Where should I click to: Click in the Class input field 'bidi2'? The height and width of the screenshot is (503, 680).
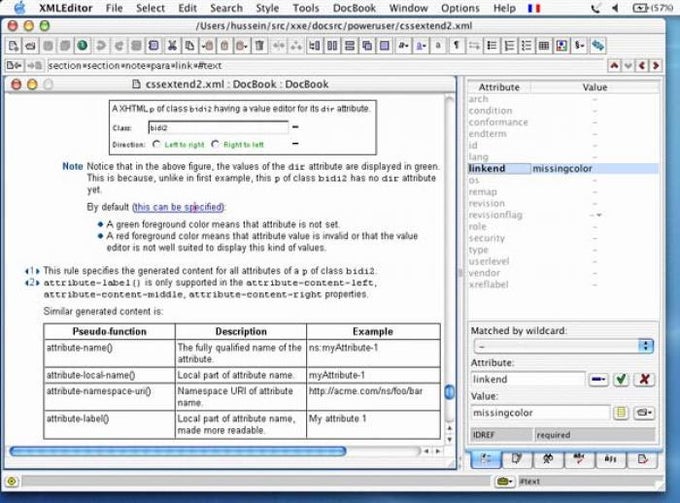click(218, 127)
